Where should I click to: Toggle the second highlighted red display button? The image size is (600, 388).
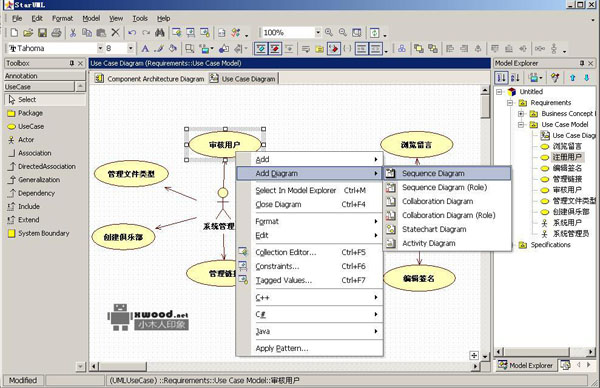275,49
